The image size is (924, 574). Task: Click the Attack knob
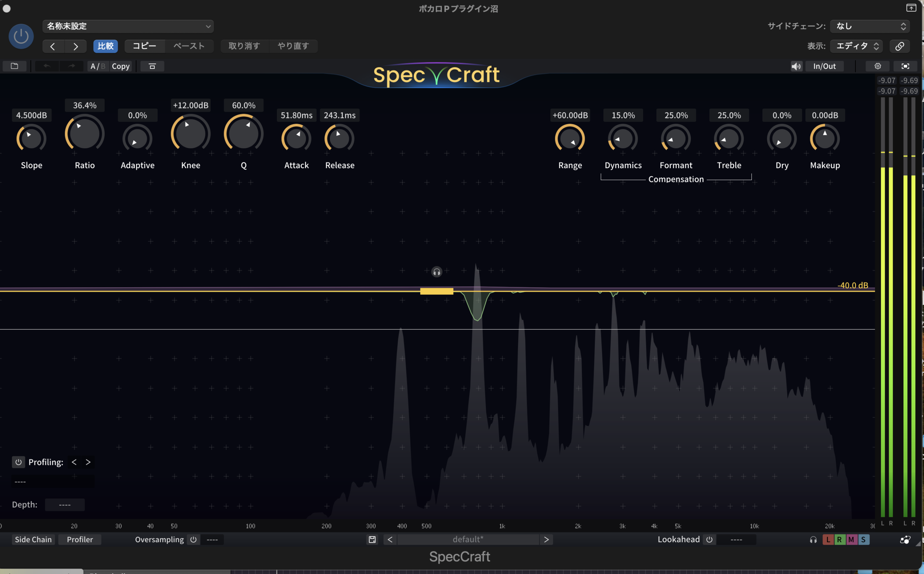[296, 139]
